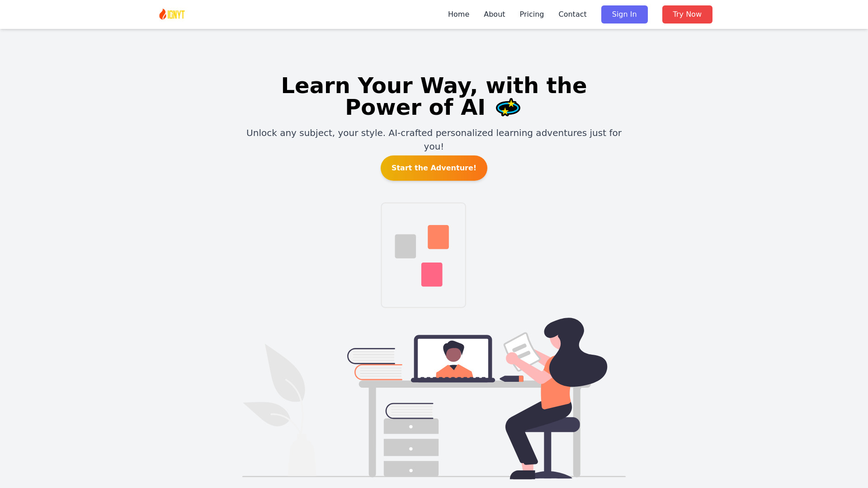Toggle navigation menu visibility

[171, 14]
